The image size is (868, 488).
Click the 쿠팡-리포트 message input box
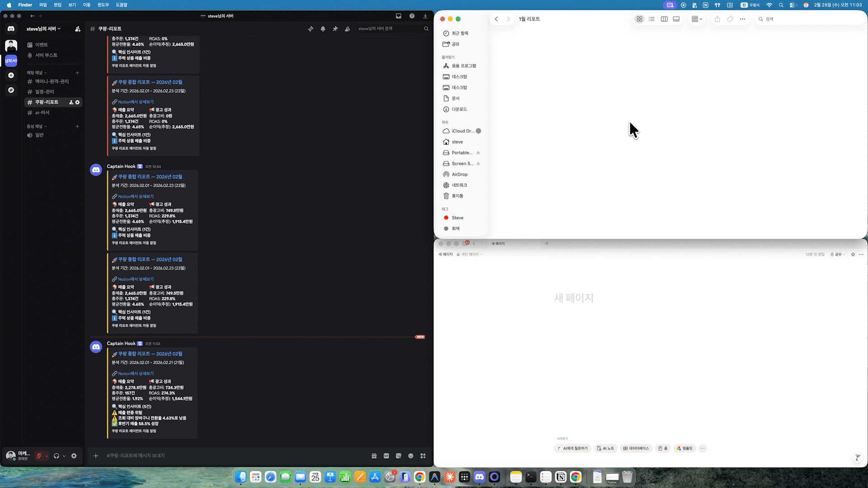[235, 456]
